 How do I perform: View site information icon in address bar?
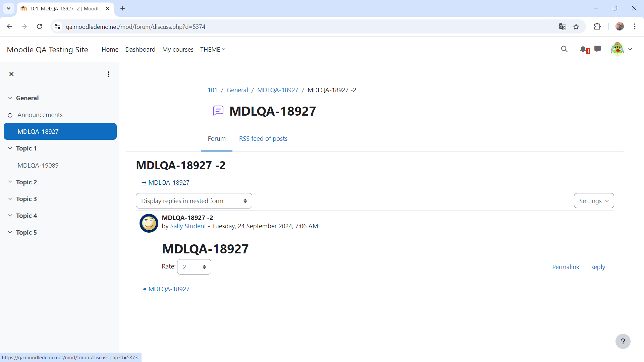click(57, 26)
